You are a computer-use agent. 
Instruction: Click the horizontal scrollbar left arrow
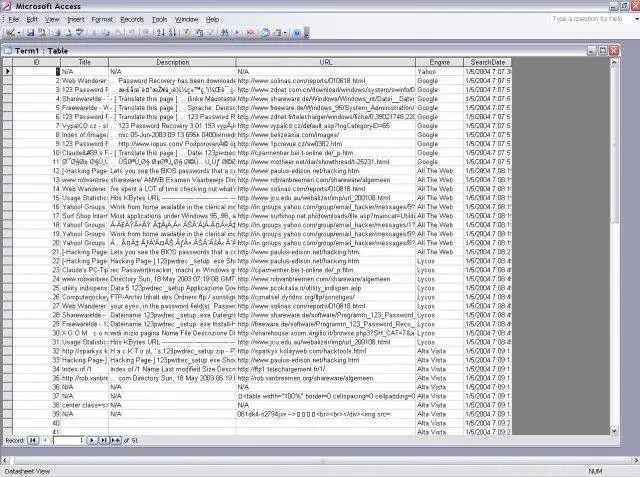point(4,460)
